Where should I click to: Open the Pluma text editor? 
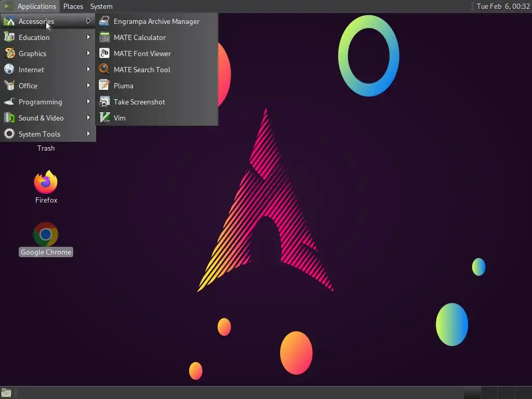[157, 86]
